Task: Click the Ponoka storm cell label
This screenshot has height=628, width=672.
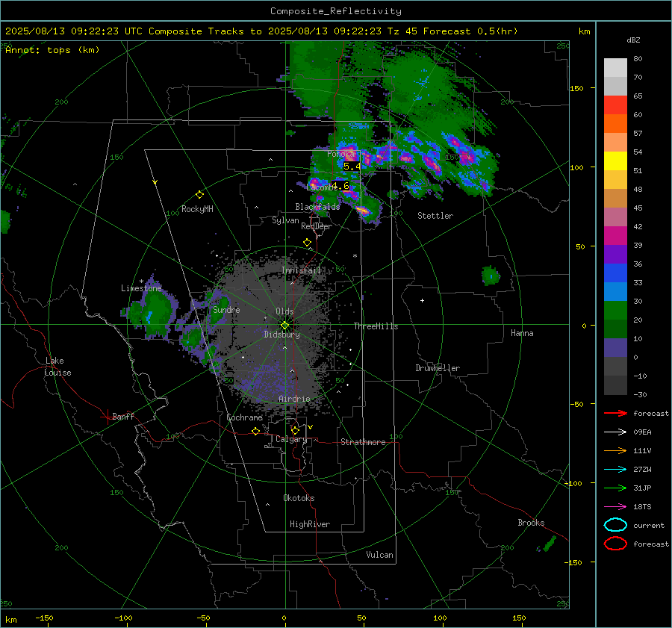Action: point(341,154)
